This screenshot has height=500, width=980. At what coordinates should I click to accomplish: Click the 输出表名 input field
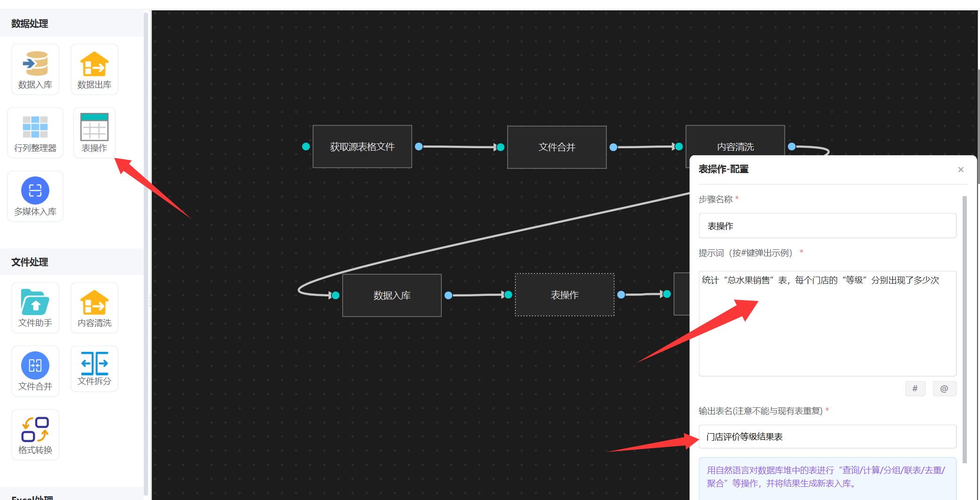pos(827,437)
